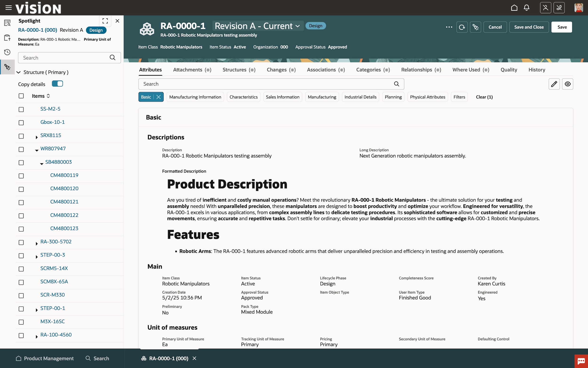
Task: Go to the home icon in header
Action: click(x=514, y=8)
